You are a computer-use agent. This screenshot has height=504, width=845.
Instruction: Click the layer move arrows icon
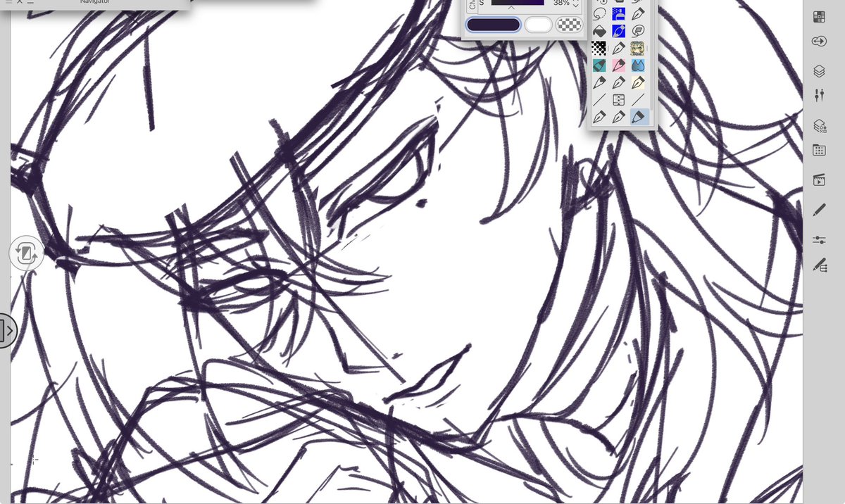(x=618, y=100)
